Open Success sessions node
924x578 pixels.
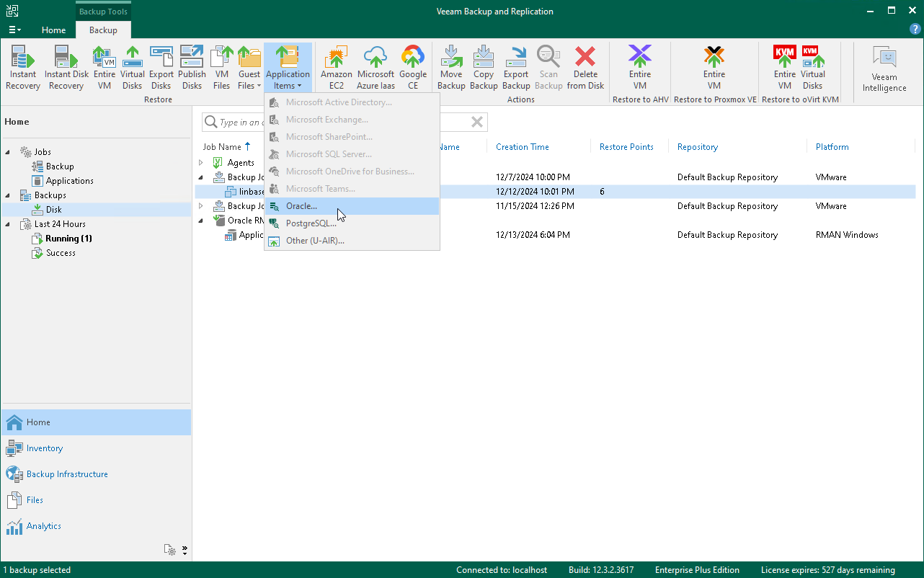pos(61,253)
